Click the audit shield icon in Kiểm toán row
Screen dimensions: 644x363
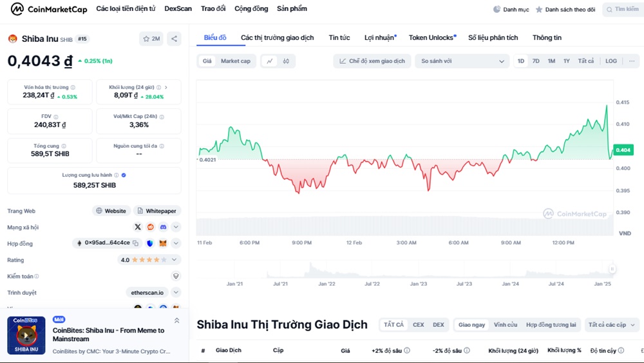(176, 276)
